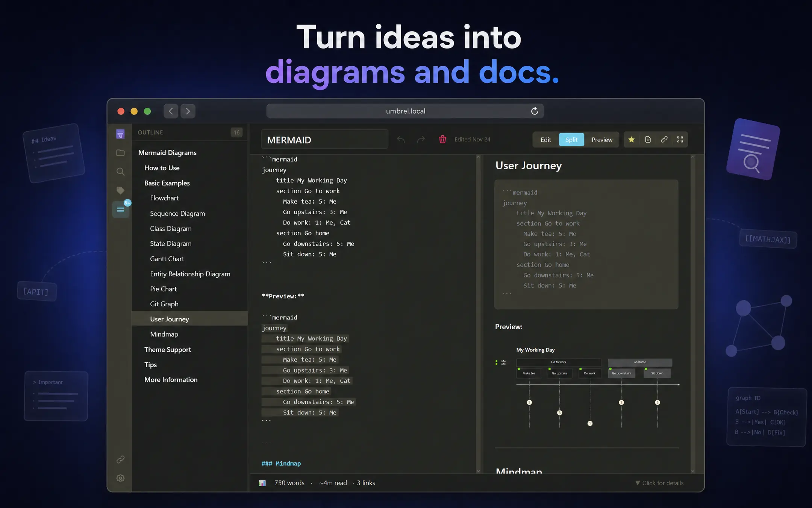Select User Journey in the outline

[189, 318]
